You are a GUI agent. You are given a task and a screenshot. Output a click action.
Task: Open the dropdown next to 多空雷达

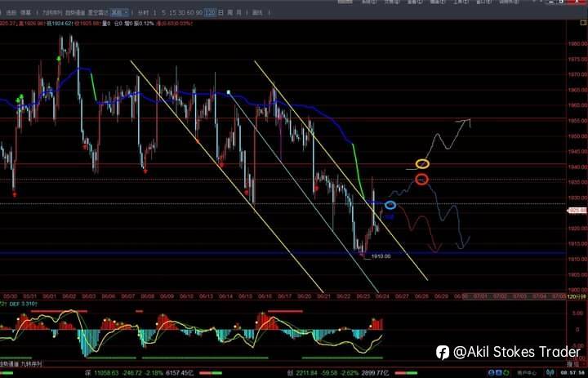pyautogui.click(x=120, y=12)
